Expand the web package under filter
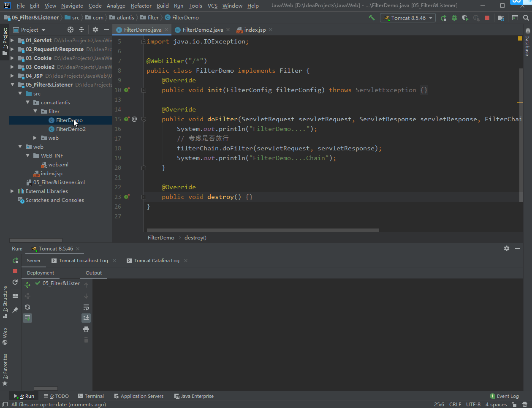The image size is (532, 408). pos(35,138)
